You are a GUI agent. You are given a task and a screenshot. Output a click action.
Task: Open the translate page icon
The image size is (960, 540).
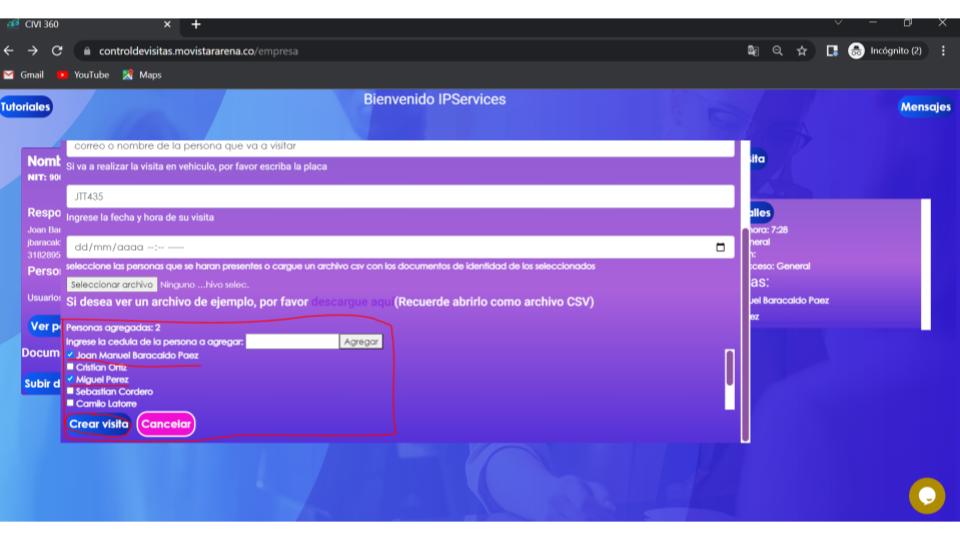tap(753, 51)
